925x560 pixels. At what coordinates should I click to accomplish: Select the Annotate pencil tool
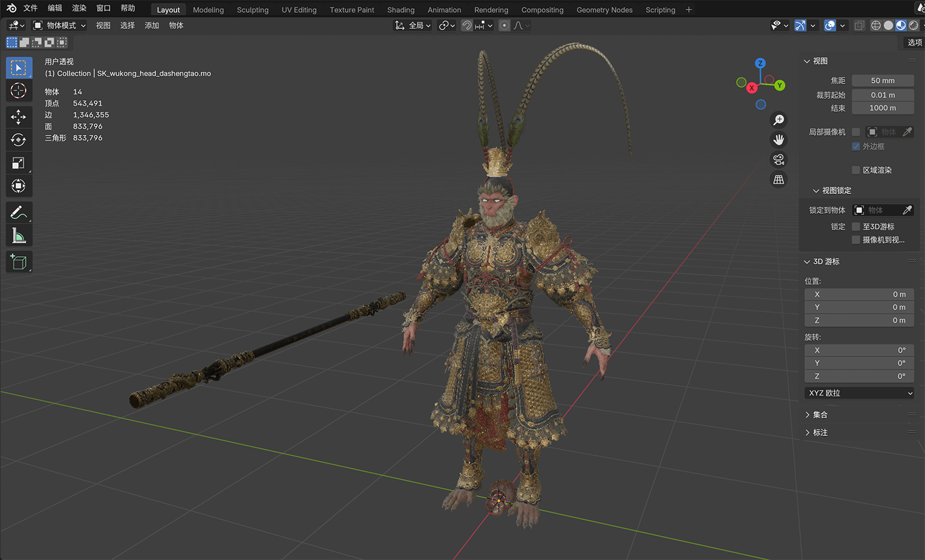point(19,213)
